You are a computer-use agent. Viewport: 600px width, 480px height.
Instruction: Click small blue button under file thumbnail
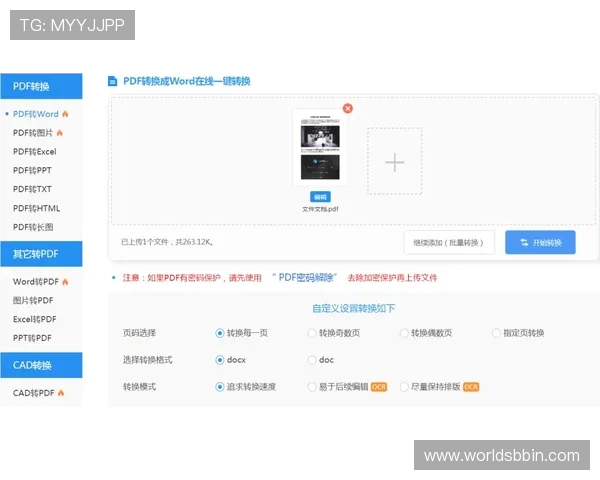click(320, 197)
